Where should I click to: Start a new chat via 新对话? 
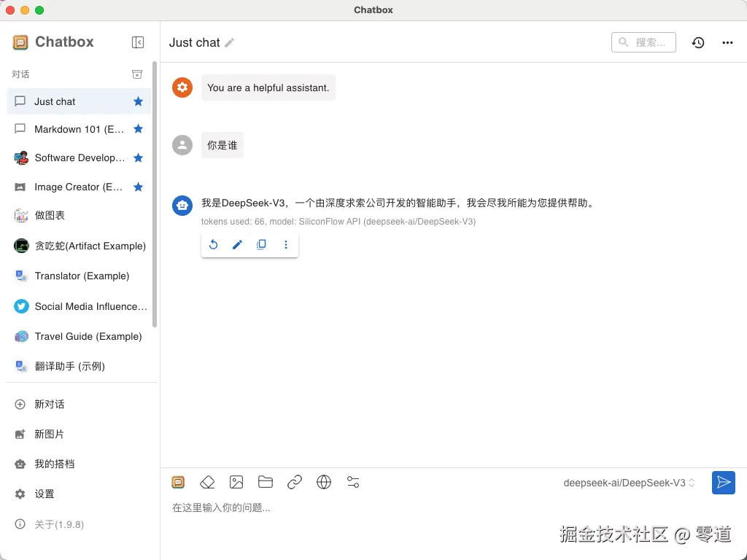pos(79,404)
